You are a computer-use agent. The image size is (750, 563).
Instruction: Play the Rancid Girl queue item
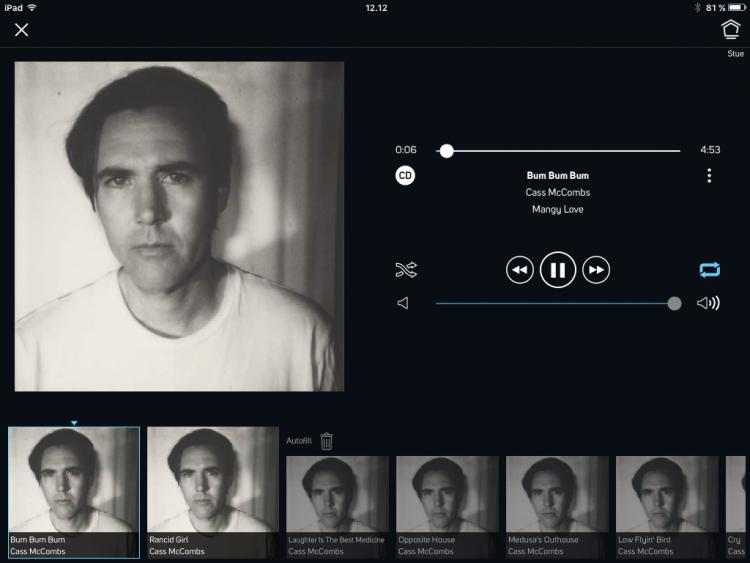click(213, 492)
